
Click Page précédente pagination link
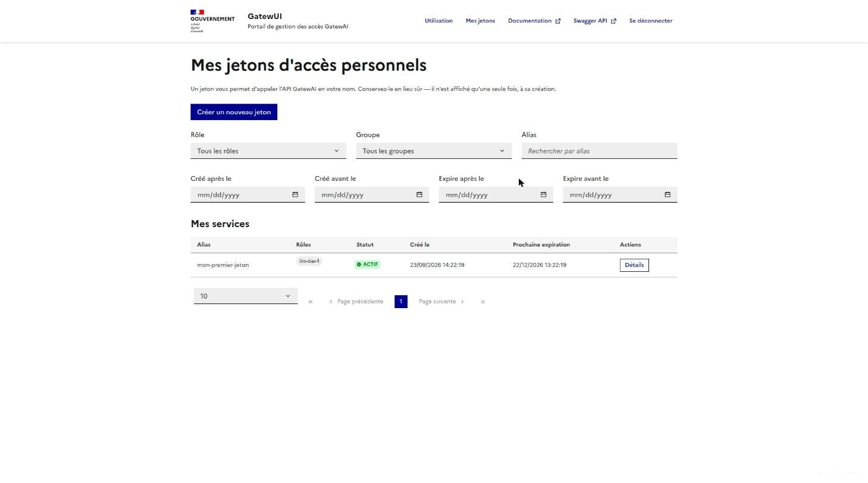click(x=356, y=302)
